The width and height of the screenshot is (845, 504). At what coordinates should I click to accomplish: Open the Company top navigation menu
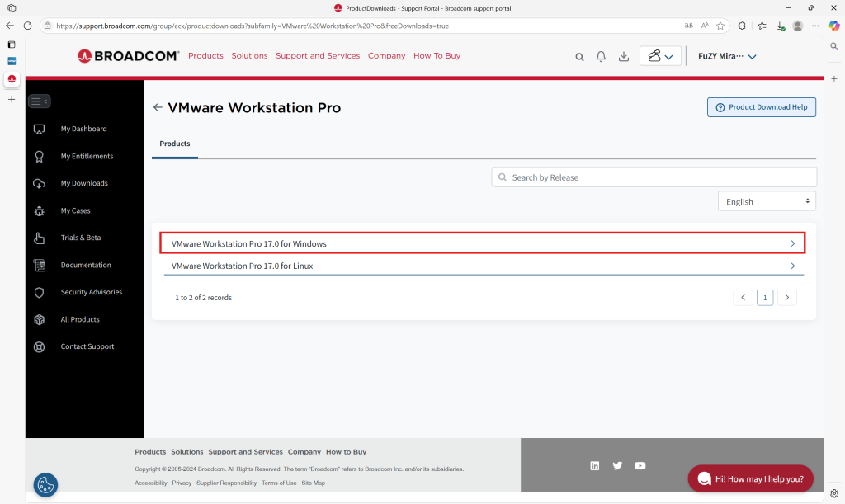(386, 55)
